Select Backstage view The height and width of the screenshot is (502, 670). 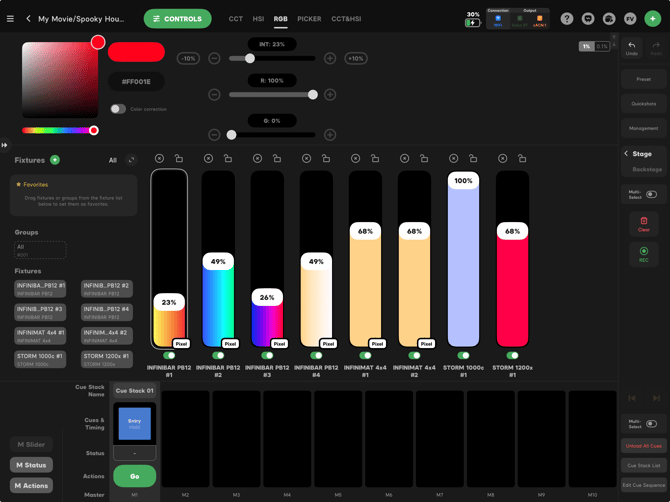click(x=647, y=170)
